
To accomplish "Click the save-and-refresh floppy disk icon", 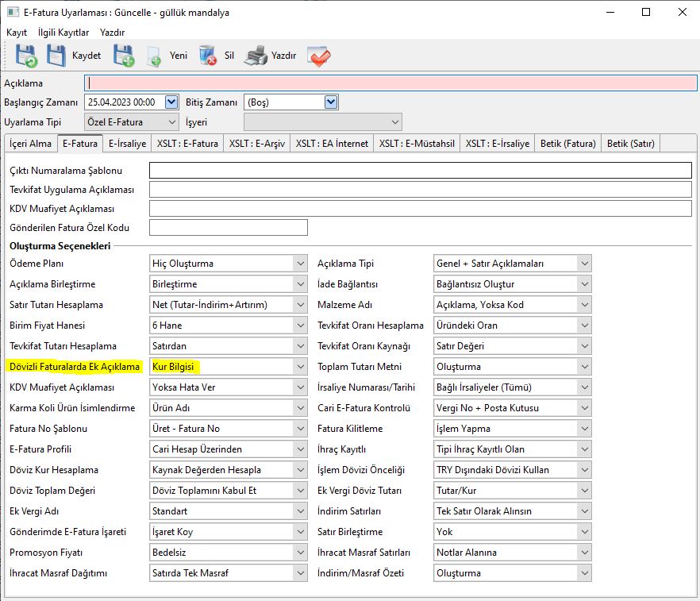I will click(x=25, y=56).
